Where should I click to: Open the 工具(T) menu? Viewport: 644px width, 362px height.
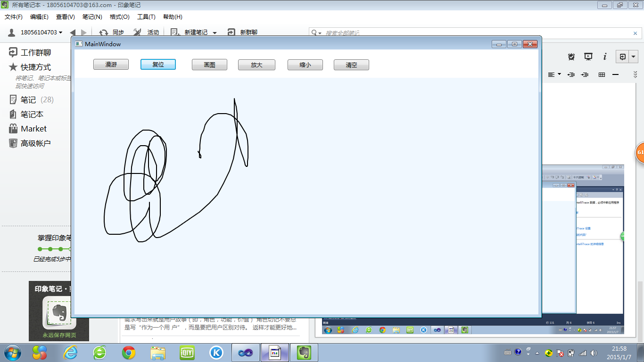click(x=146, y=17)
